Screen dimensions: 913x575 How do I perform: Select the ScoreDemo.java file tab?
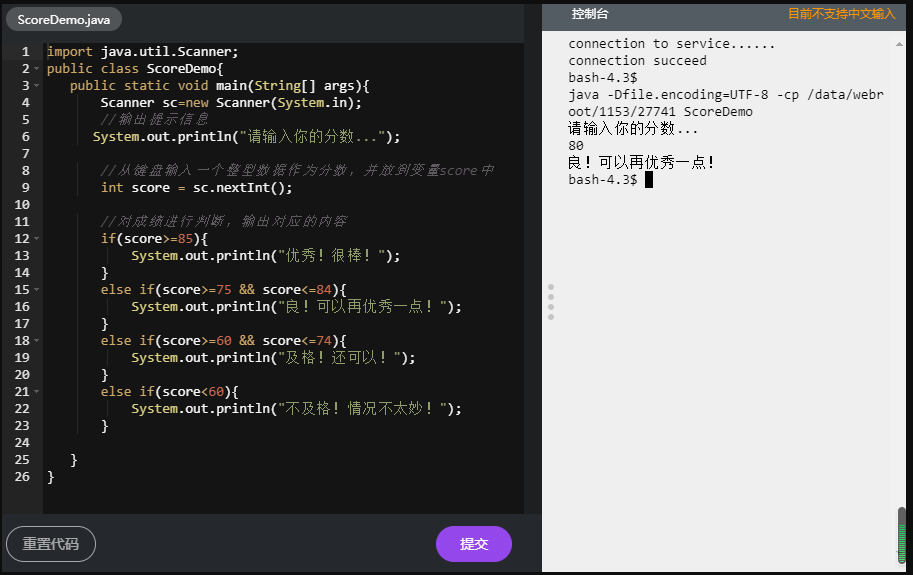click(x=63, y=20)
